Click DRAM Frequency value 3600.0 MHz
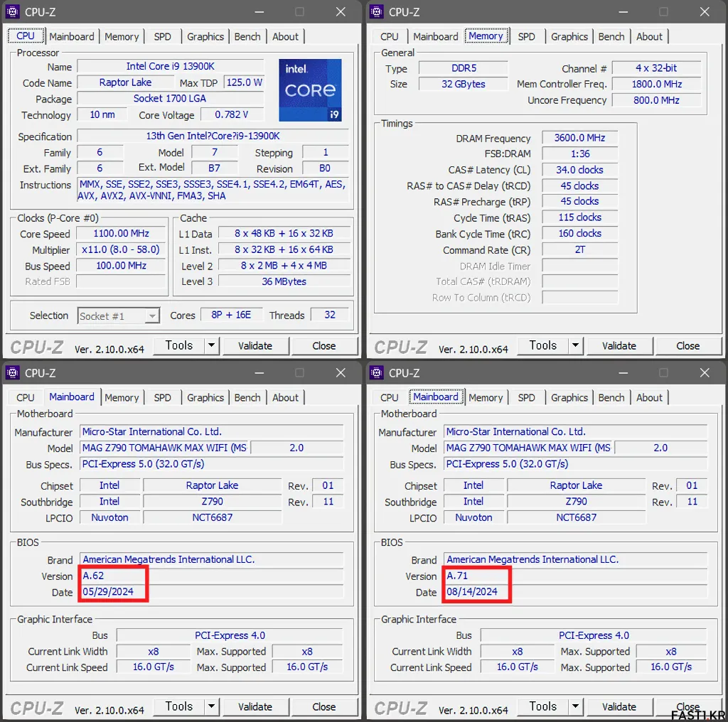Viewport: 728px width, 722px height. (580, 138)
